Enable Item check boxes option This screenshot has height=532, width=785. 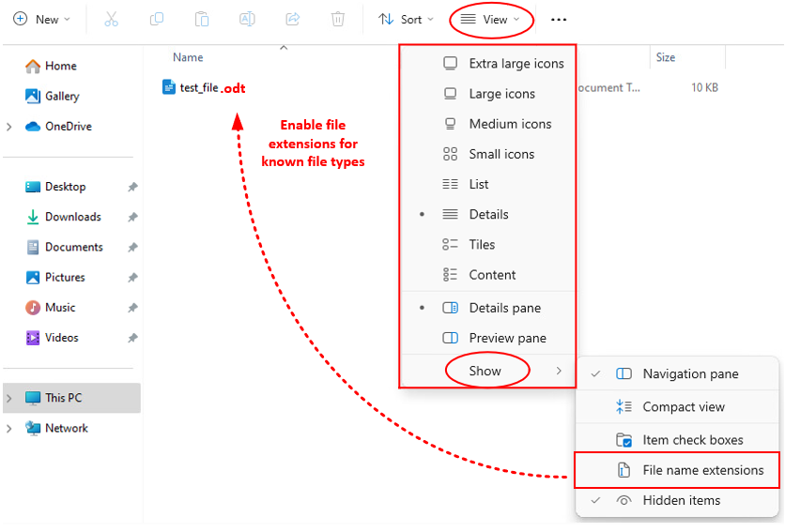(x=677, y=440)
